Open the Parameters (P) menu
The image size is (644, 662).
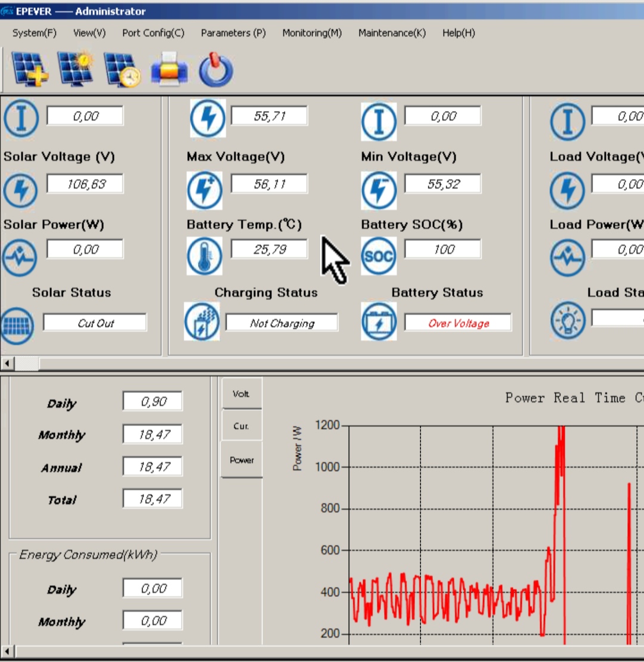click(x=233, y=33)
